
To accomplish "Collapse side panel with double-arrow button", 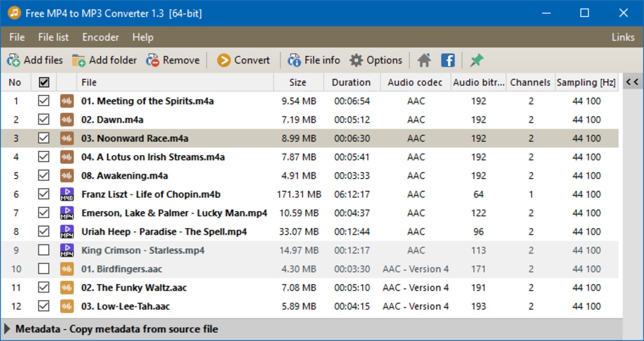I will pos(632,82).
